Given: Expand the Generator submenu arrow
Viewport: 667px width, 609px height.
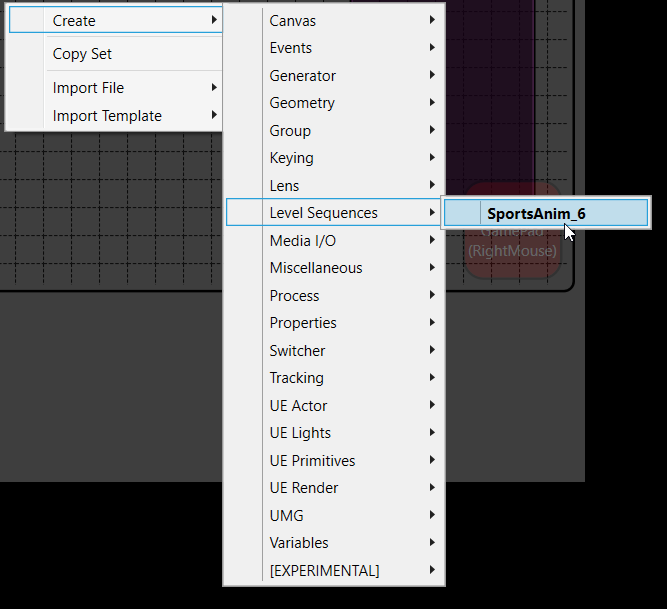Looking at the screenshot, I should 432,75.
